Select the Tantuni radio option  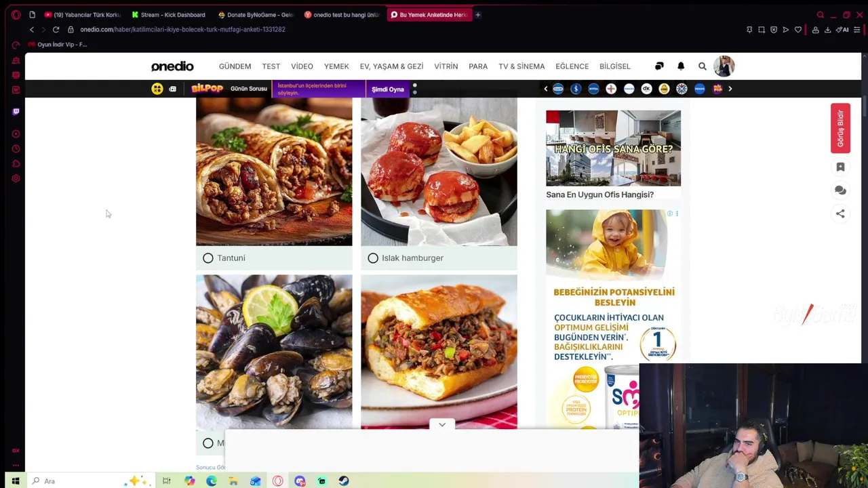(208, 258)
